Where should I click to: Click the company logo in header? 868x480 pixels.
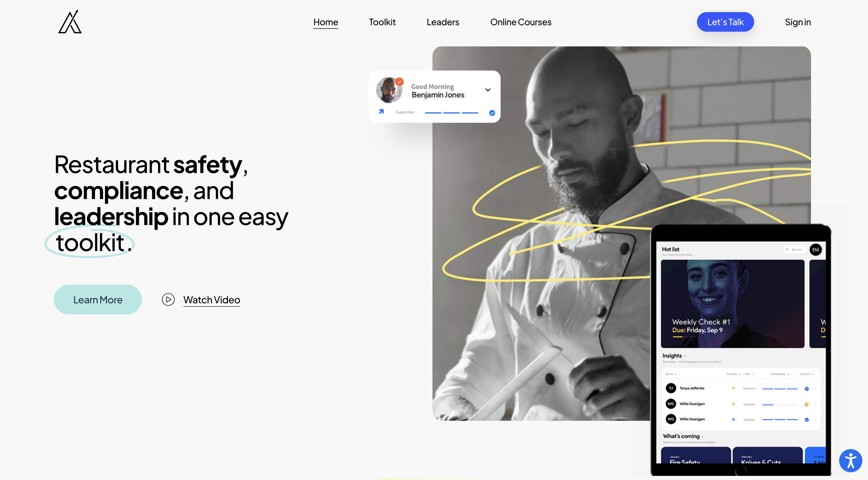click(x=70, y=22)
